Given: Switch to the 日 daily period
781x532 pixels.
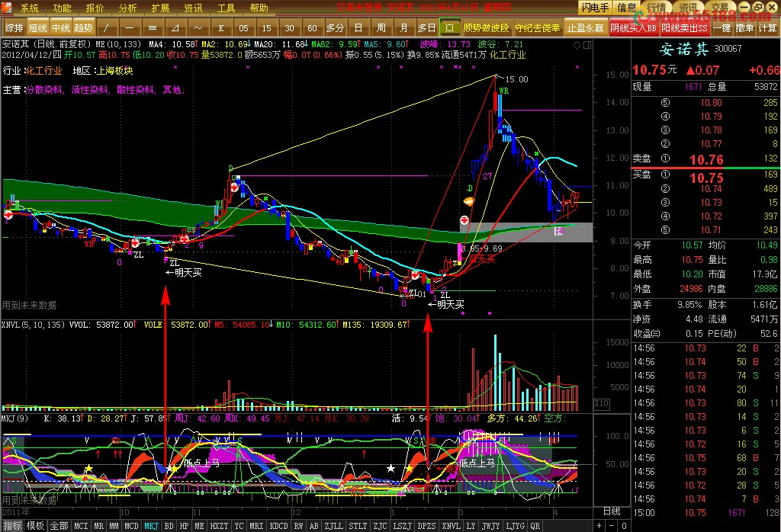Looking at the screenshot, I should tap(358, 28).
